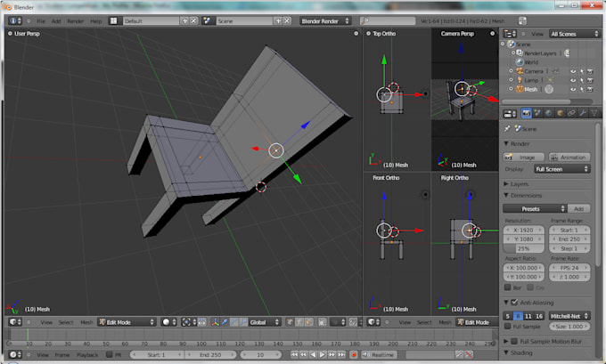Click the FPS 24 field
Viewport: 606px width, 364px height.
569,267
